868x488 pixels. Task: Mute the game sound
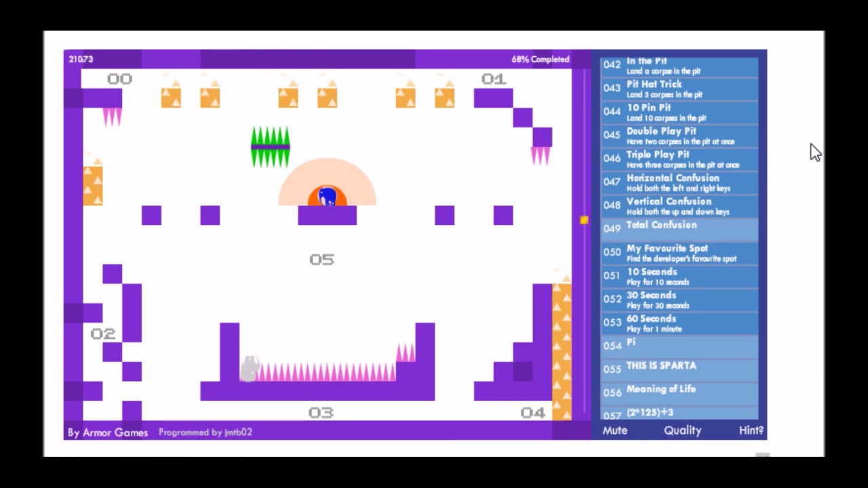614,430
